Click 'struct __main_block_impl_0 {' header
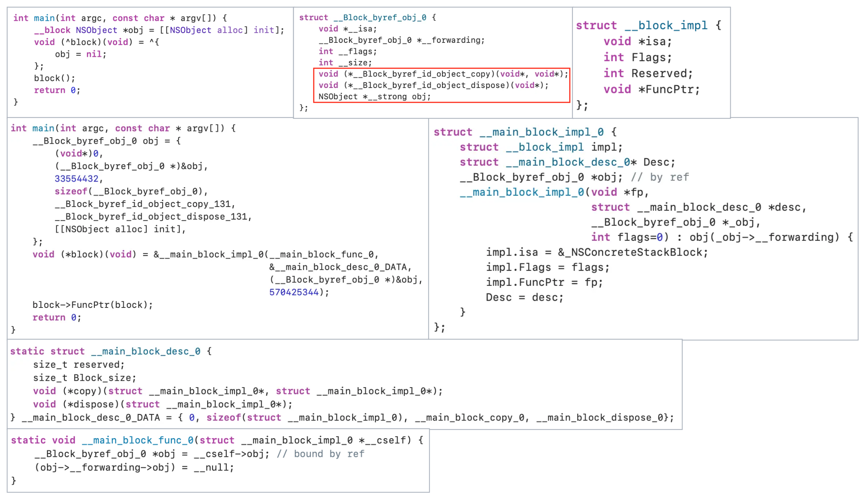This screenshot has height=502, width=868. [x=525, y=132]
